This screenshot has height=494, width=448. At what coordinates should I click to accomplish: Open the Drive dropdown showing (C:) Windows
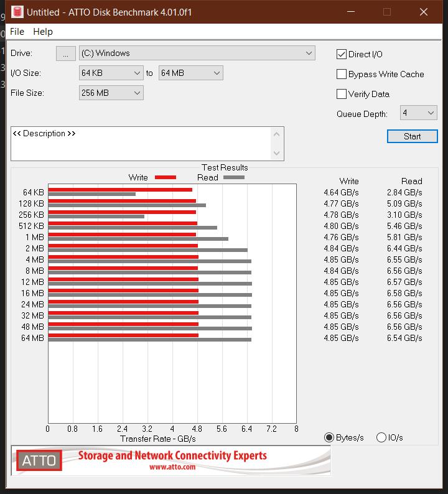point(197,53)
